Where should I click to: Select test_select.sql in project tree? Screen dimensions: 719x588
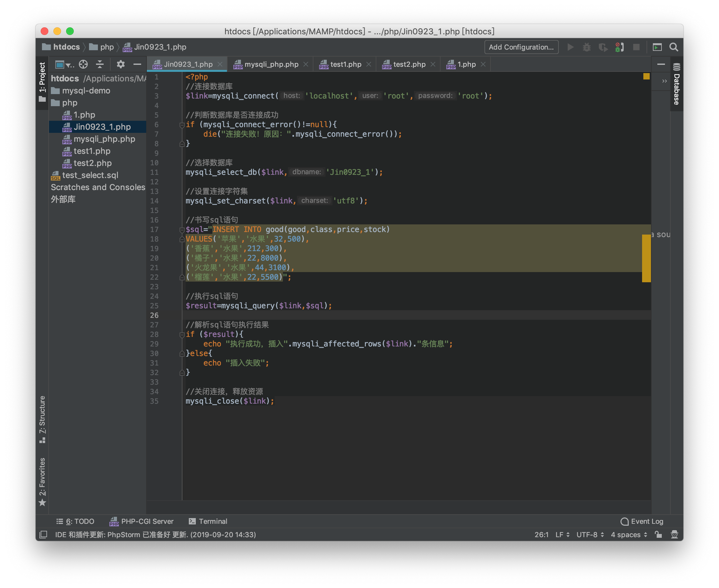(98, 175)
